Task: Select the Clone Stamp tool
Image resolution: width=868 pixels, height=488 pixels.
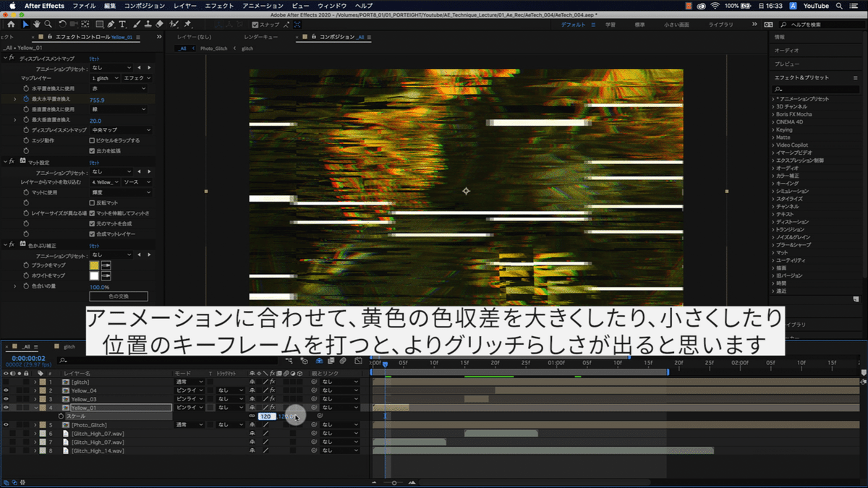Action: click(148, 24)
